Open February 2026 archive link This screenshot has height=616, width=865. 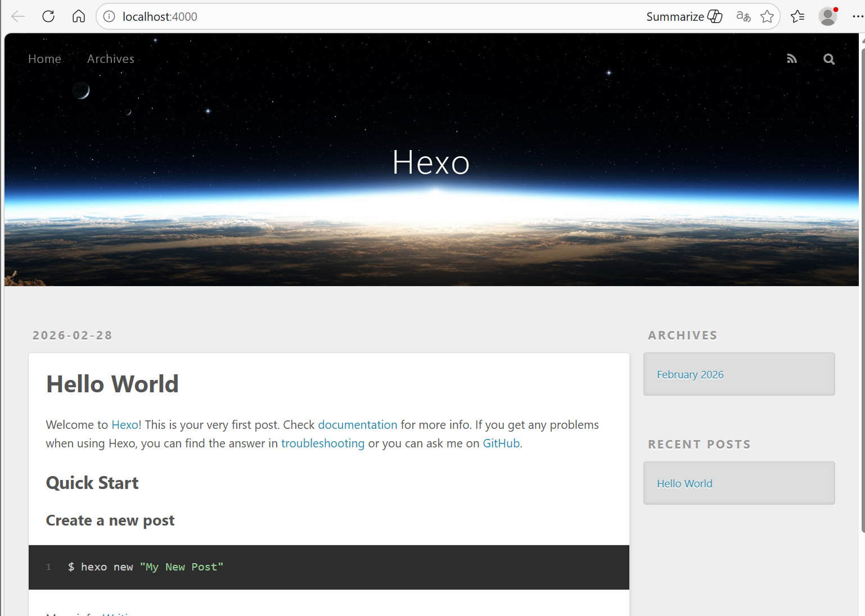690,375
